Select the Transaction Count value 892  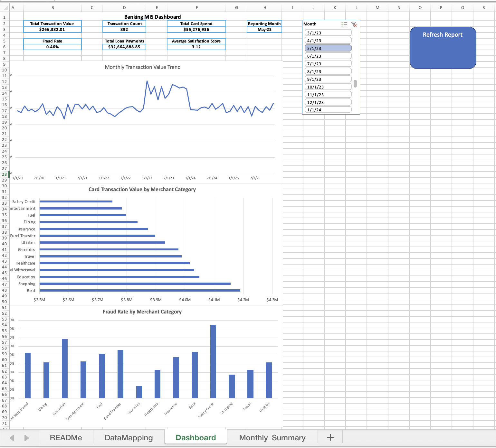point(124,29)
